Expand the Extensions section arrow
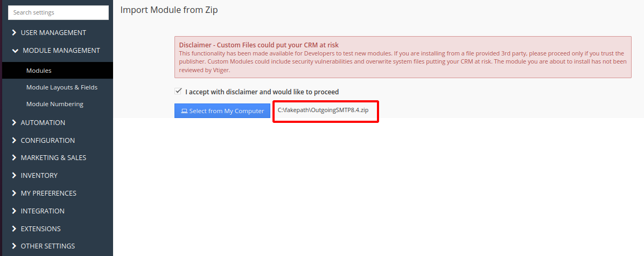Screen dimensions: 644x256 (x=15, y=229)
